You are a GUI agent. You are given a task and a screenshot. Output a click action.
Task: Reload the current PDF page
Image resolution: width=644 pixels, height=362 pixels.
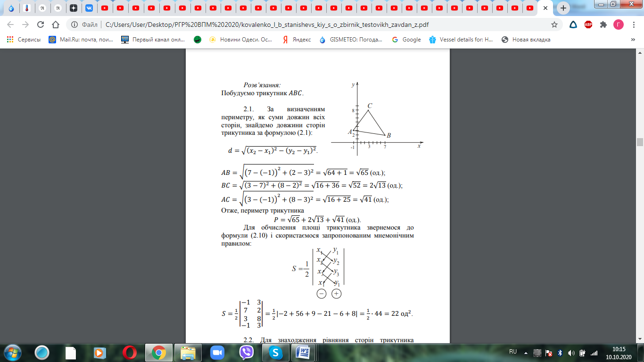(x=41, y=25)
